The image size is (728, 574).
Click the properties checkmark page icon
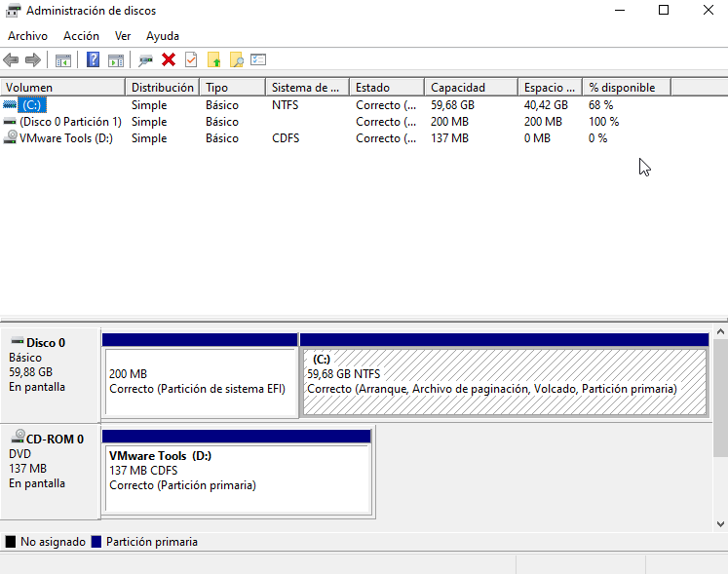tap(190, 60)
